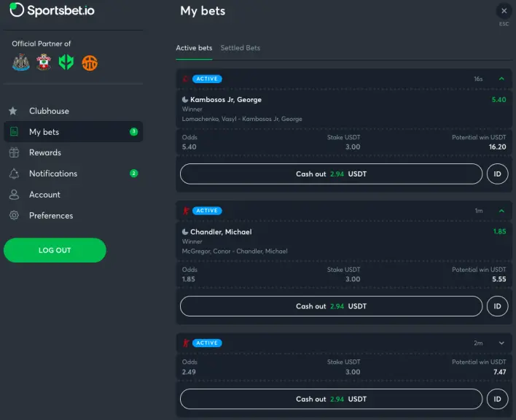
Task: Cash out the Chandler, Michael bet
Action: 331,306
